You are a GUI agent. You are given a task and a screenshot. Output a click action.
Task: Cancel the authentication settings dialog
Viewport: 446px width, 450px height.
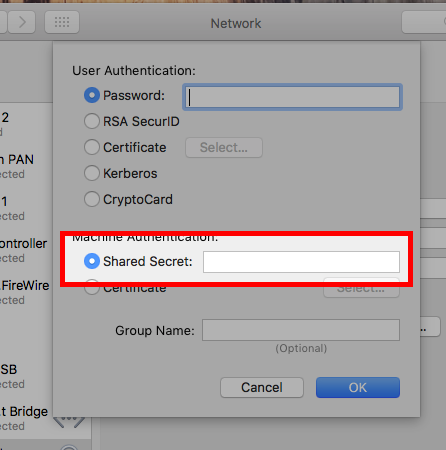tap(262, 387)
